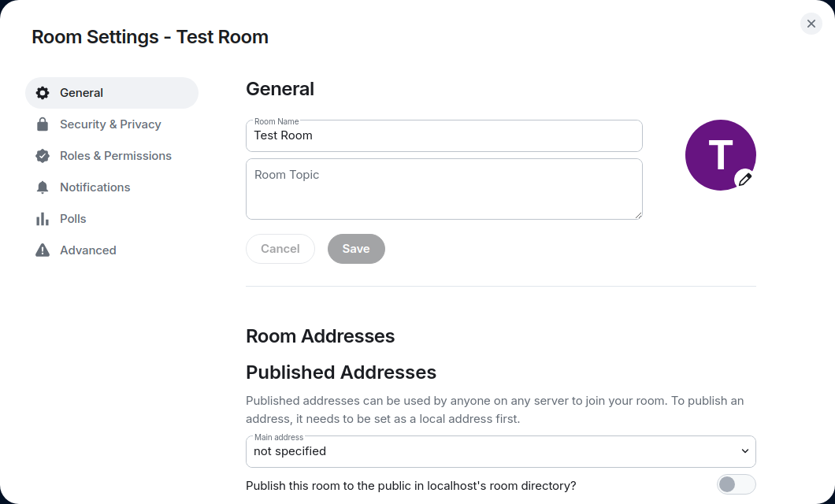Open the Security & Privacy tab
The width and height of the screenshot is (835, 504).
coord(110,124)
